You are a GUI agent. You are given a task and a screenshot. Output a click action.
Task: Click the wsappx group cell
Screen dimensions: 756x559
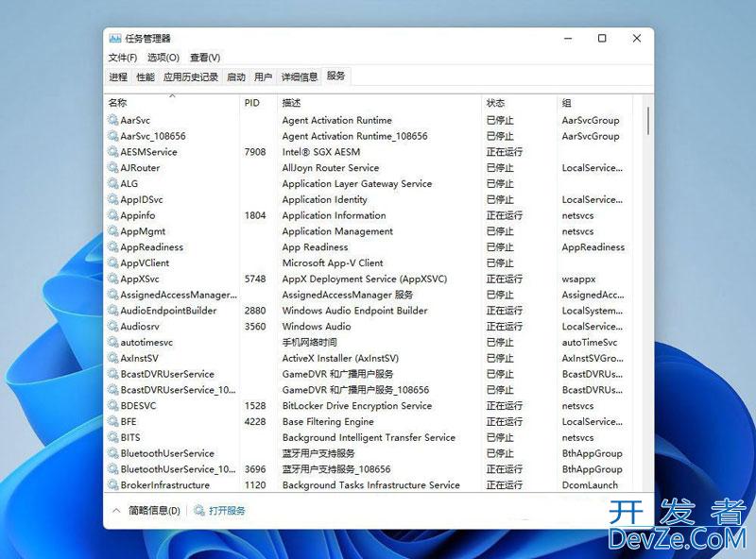(578, 279)
